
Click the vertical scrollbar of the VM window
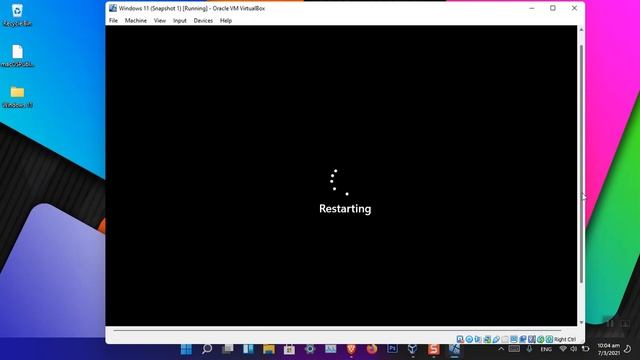tap(581, 163)
